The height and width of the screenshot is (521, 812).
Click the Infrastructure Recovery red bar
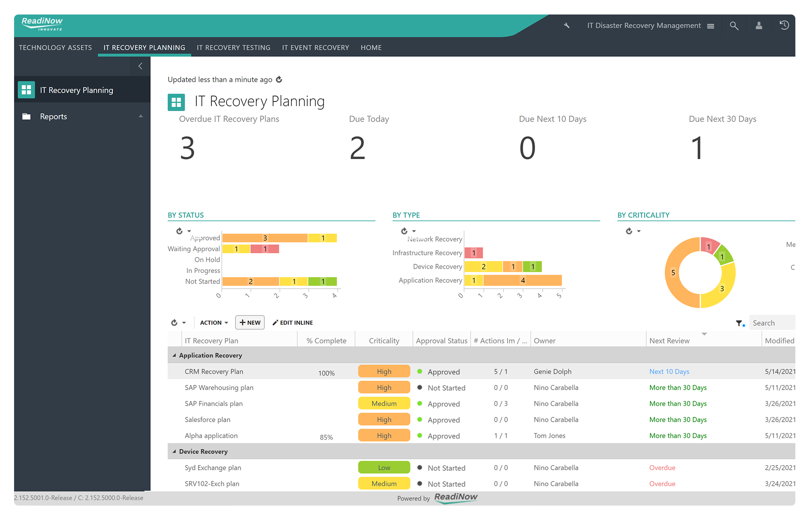[x=474, y=253]
